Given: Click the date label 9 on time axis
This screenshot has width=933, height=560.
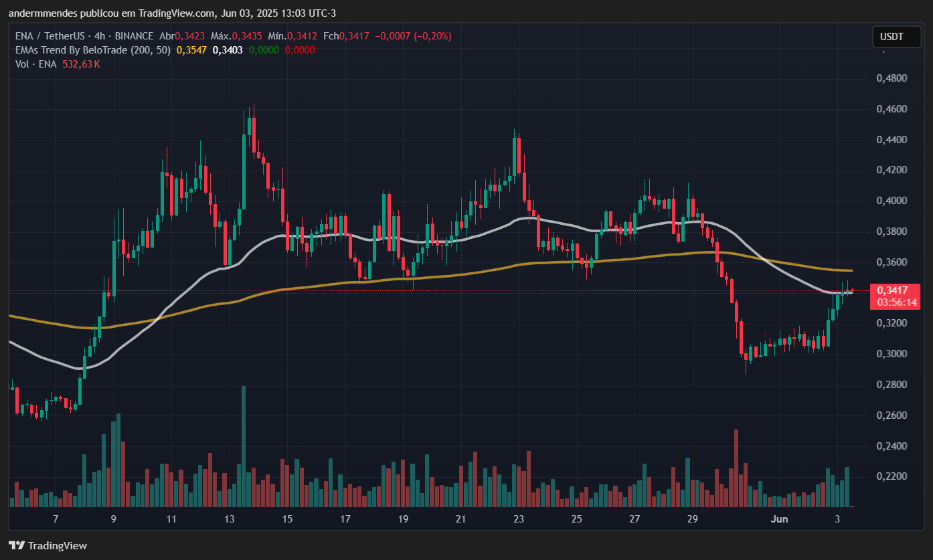Looking at the screenshot, I should tap(113, 519).
